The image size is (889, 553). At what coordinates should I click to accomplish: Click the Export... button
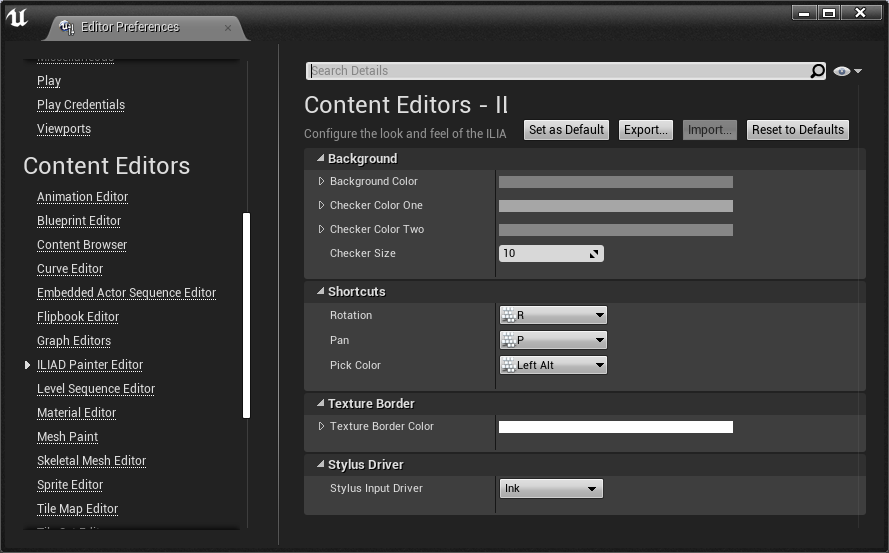[x=646, y=130]
